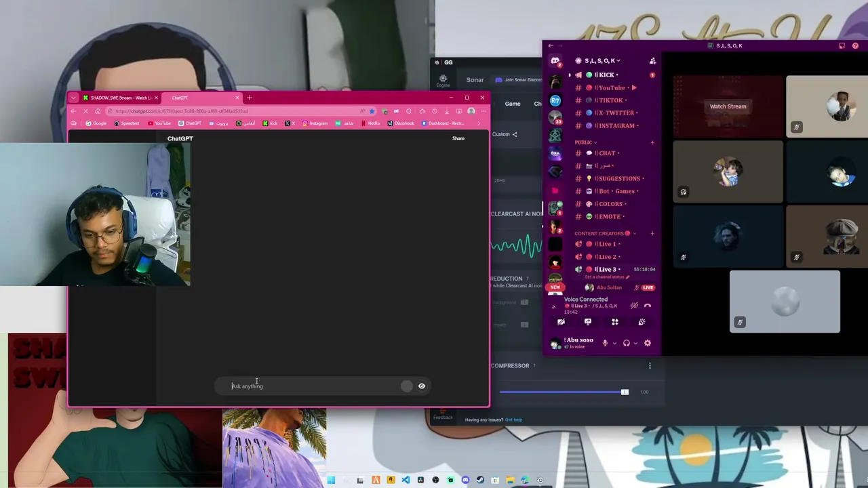Screen dimensions: 868x488
Task: Open Windows Start button on taskbar
Action: [331, 481]
